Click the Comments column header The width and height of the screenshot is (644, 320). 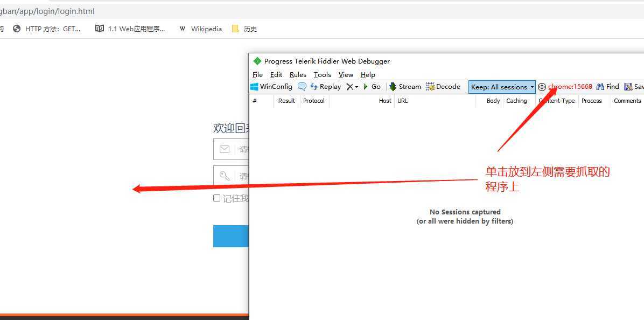point(627,101)
